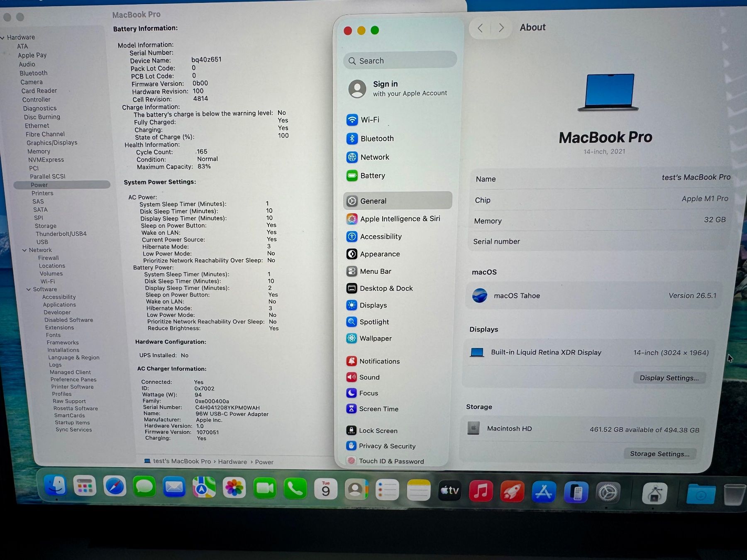This screenshot has width=747, height=560.
Task: Go forward with the right chevron button
Action: [501, 28]
